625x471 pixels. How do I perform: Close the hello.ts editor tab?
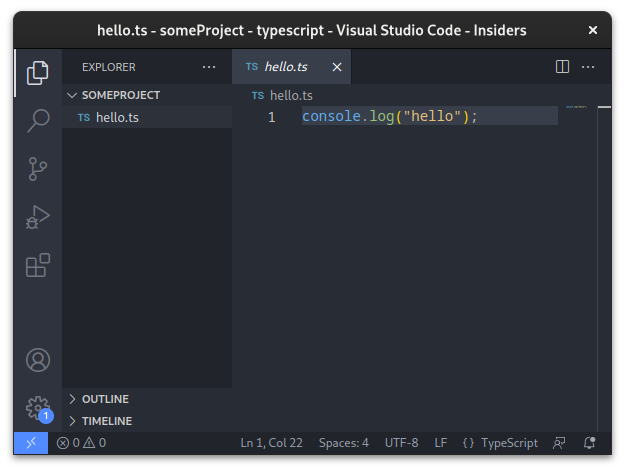click(337, 67)
